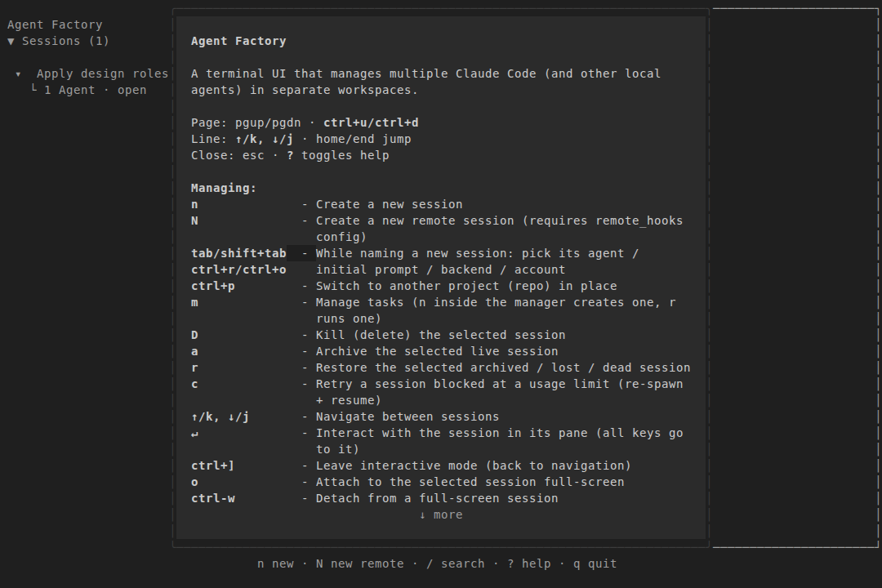The width and height of the screenshot is (882, 588).
Task: Collapse the Sessions (1) tree
Action: pos(11,41)
